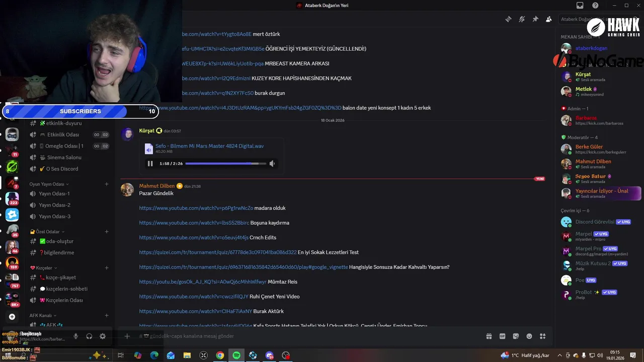The image size is (644, 362).
Task: Open the Sefo - Bilmem Mi Mars Master wav file
Action: click(209, 146)
